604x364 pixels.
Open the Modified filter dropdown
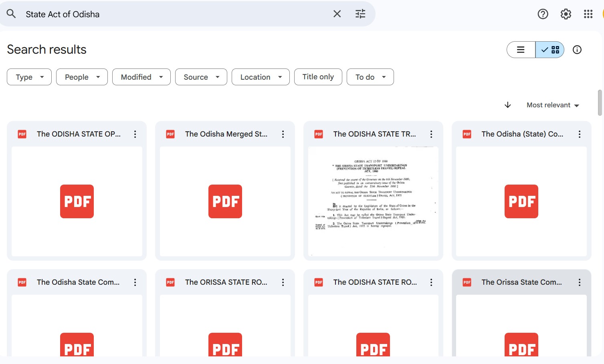[x=141, y=77]
